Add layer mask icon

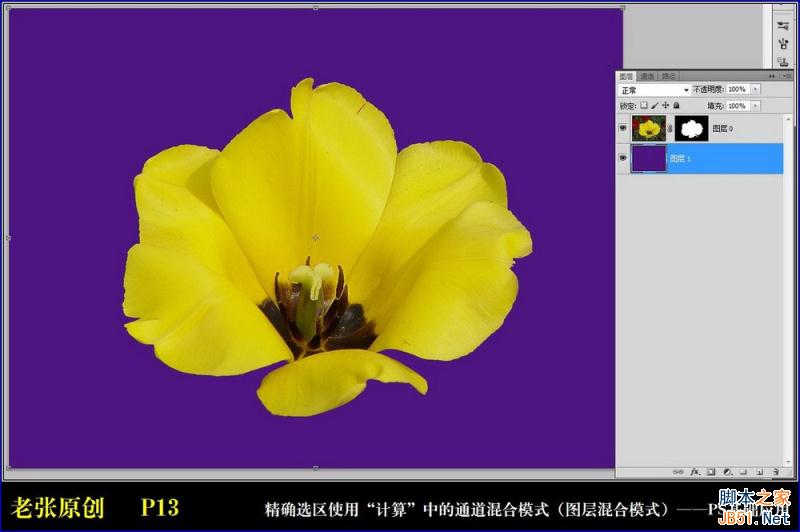point(711,472)
